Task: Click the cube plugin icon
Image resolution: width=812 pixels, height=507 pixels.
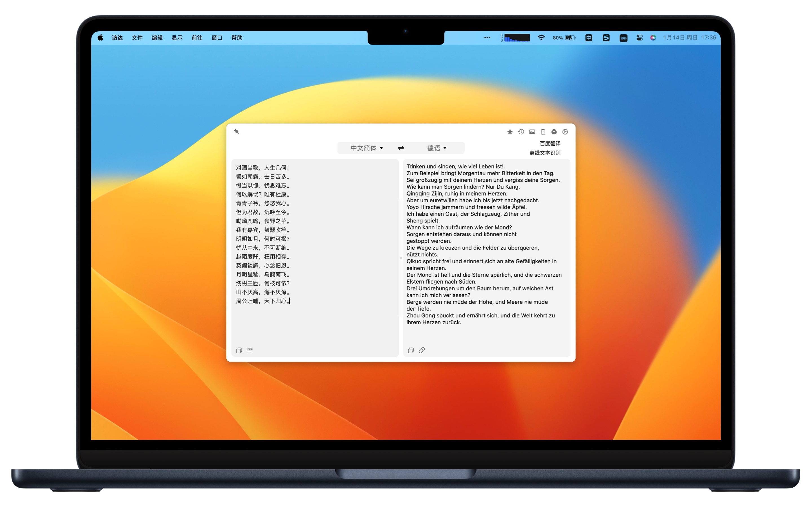Action: pyautogui.click(x=554, y=132)
